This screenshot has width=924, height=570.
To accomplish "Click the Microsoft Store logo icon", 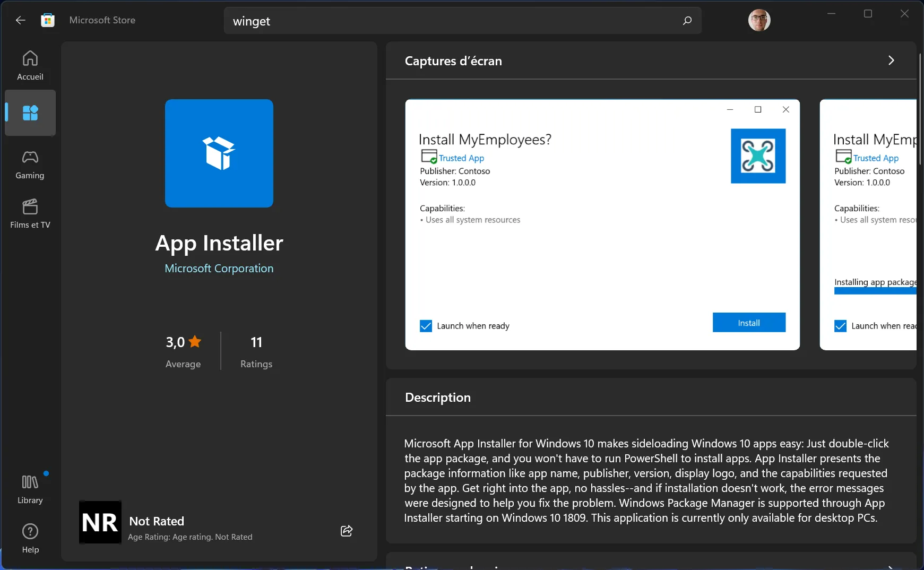I will (x=48, y=20).
